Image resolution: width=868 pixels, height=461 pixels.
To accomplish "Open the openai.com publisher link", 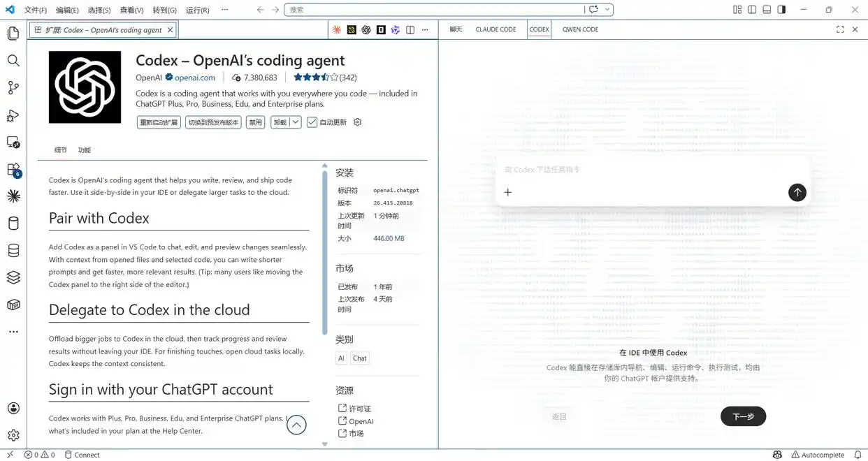I will click(194, 78).
